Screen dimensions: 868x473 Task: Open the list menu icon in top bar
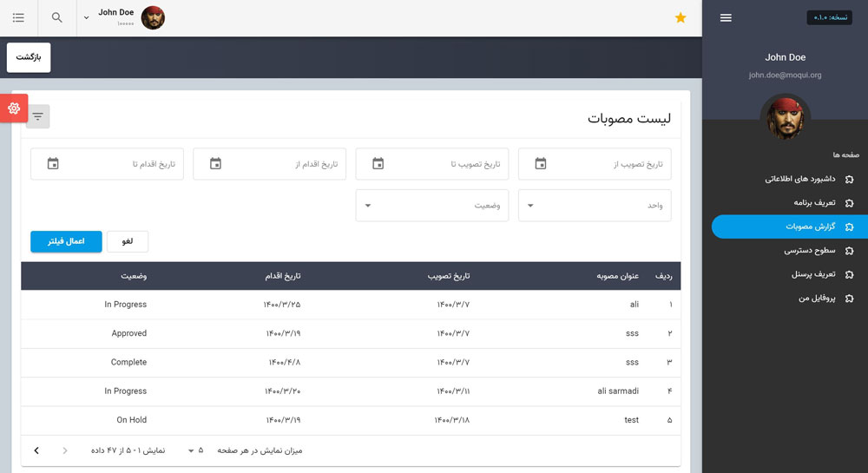pos(18,17)
